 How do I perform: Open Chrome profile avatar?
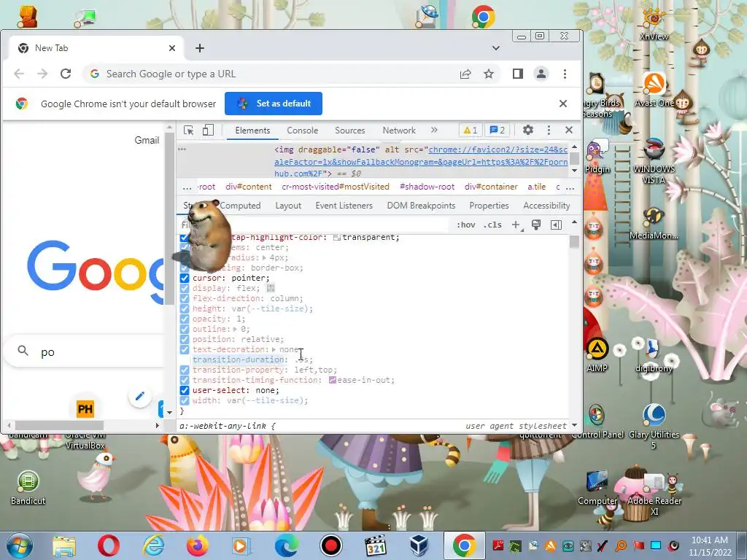point(541,74)
